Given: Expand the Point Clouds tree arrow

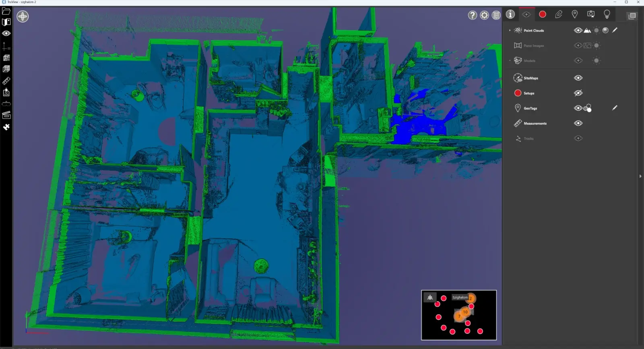Looking at the screenshot, I should pos(510,31).
